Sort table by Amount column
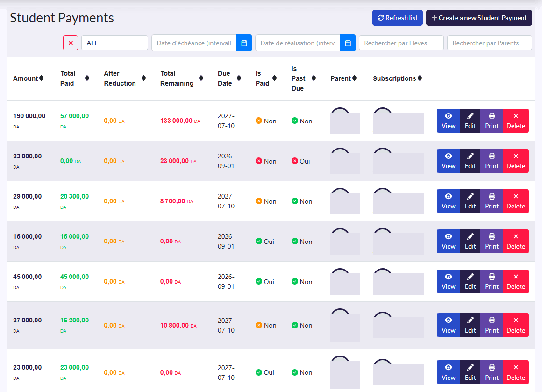The height and width of the screenshot is (392, 542). point(29,78)
